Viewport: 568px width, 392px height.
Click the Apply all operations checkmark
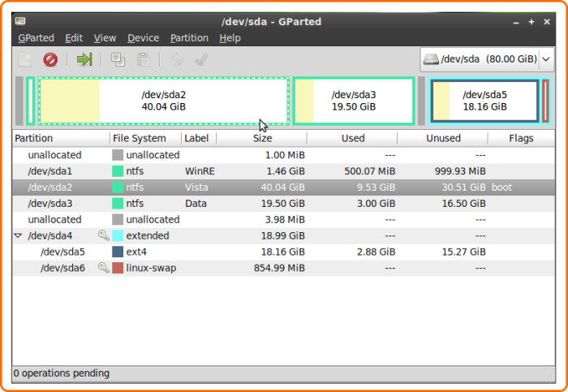[x=201, y=59]
